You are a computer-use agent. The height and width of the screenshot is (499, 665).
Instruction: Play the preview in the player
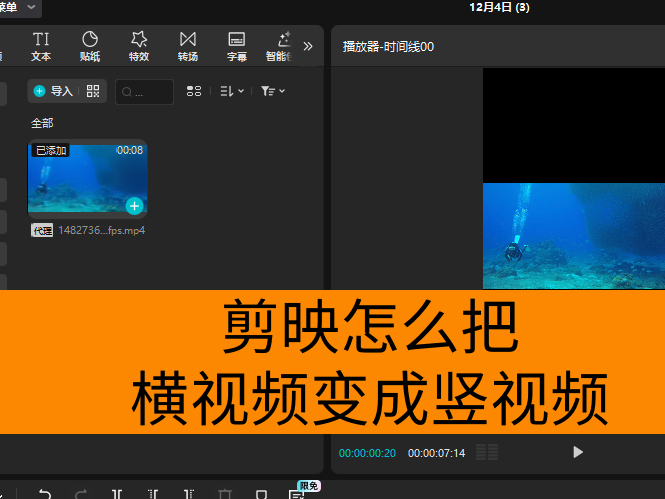tap(577, 452)
